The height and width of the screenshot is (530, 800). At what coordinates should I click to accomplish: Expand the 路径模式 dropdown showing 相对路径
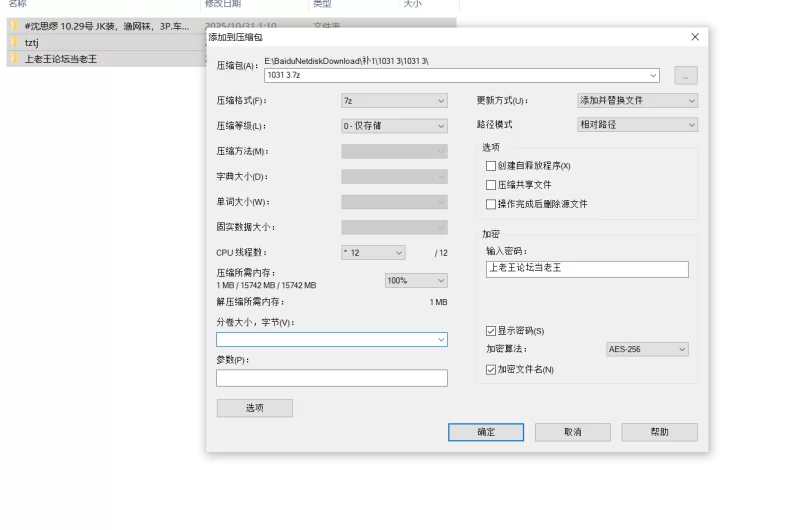tap(637, 124)
